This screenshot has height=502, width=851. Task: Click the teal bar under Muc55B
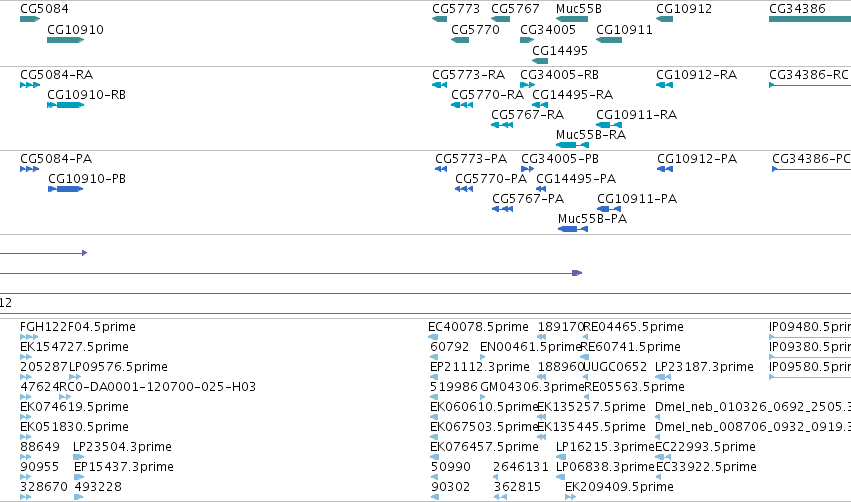click(x=572, y=19)
